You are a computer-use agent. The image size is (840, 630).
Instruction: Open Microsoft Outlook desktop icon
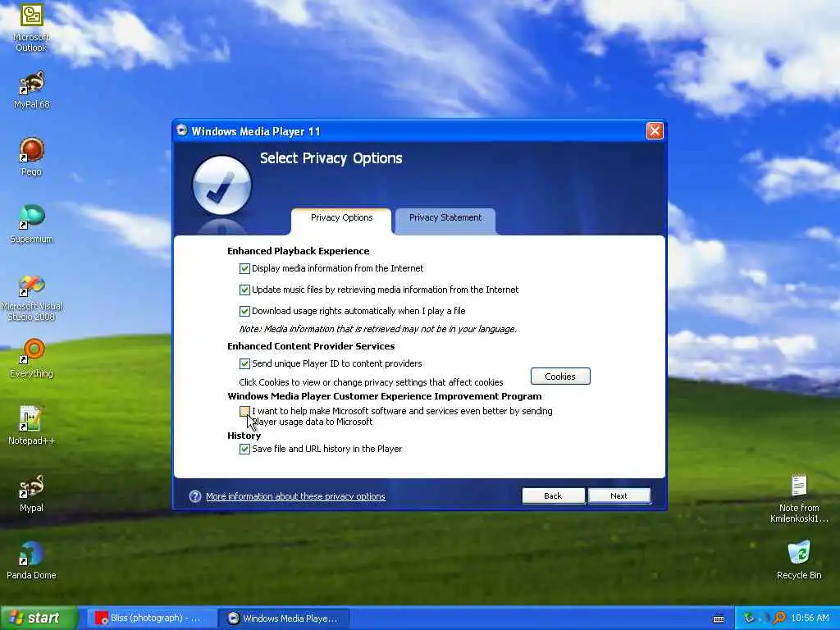31,27
